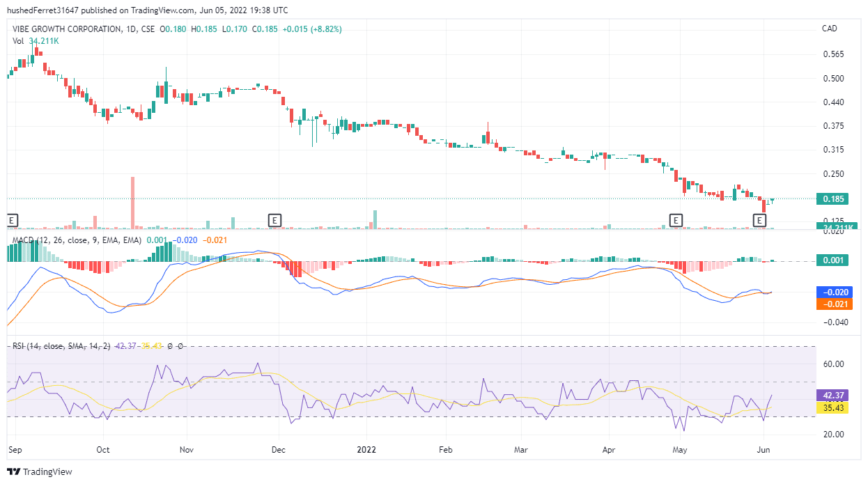Click the Jun date label on time axis
This screenshot has width=868, height=484.
pyautogui.click(x=764, y=450)
